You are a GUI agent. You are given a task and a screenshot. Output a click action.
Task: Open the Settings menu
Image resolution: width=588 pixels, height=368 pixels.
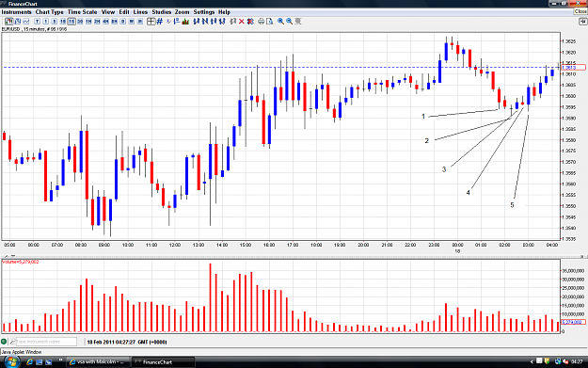204,12
